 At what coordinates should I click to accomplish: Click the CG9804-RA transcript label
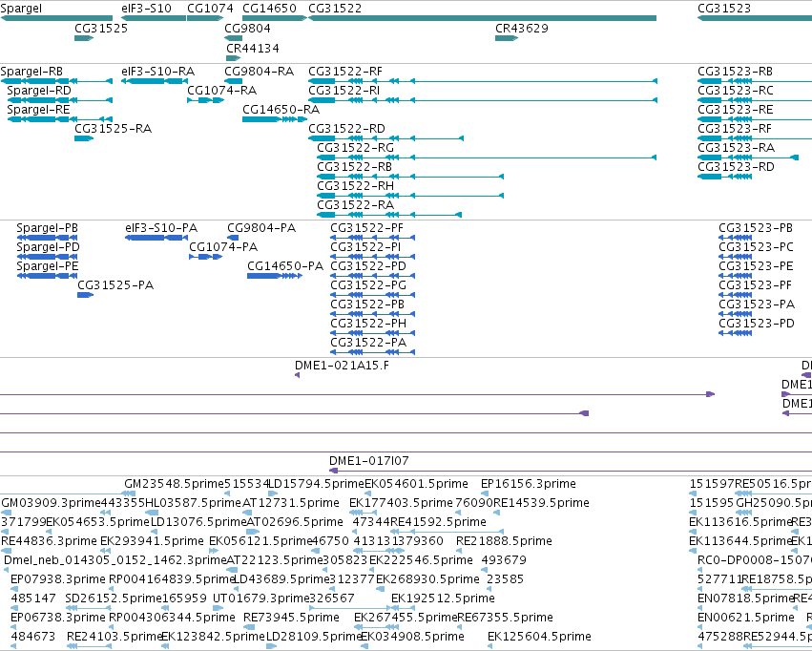(x=259, y=72)
